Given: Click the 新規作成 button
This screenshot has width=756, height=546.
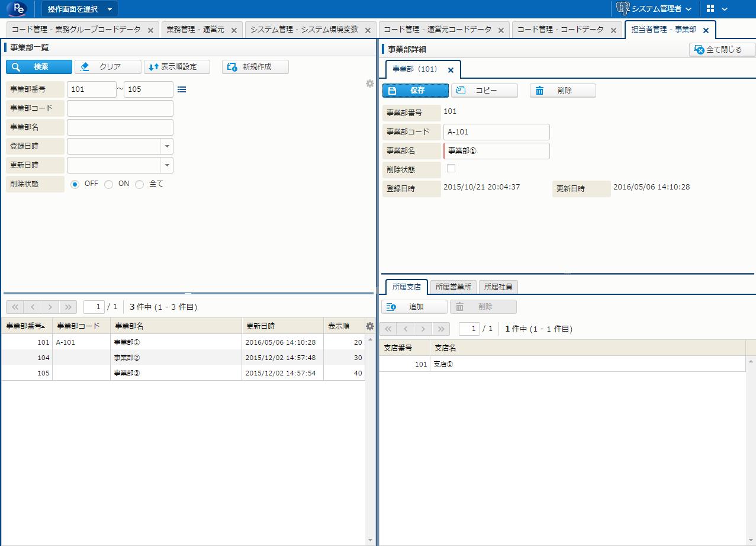Looking at the screenshot, I should pyautogui.click(x=255, y=67).
